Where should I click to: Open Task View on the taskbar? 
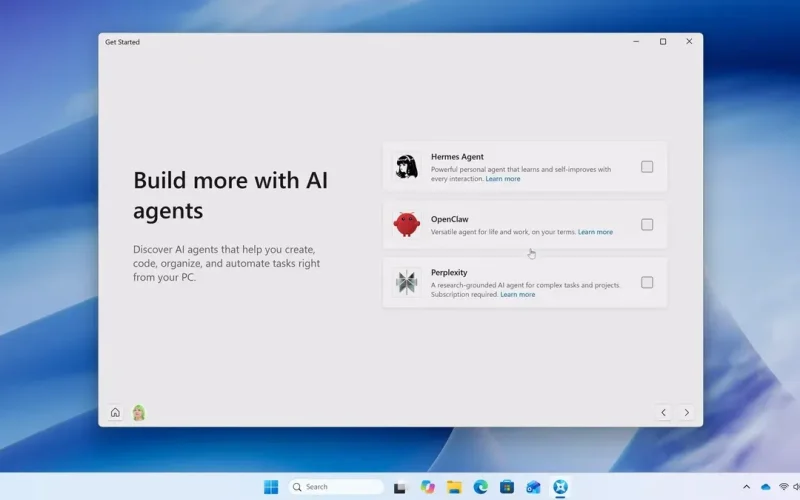(399, 487)
